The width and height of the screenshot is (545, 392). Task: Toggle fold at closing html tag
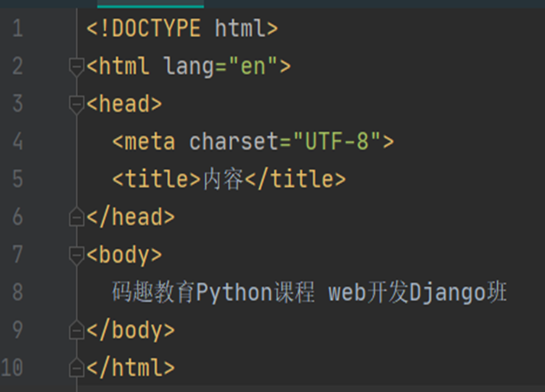tap(77, 367)
